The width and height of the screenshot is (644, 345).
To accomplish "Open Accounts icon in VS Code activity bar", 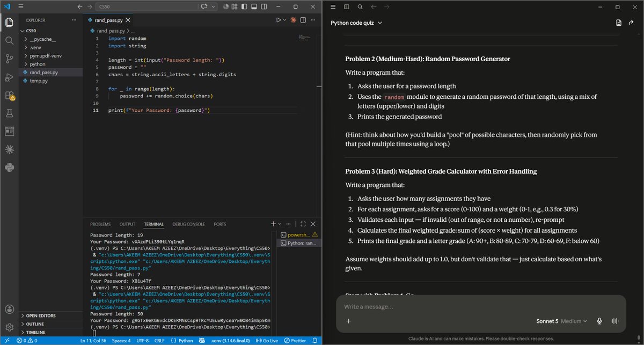I will (x=9, y=309).
